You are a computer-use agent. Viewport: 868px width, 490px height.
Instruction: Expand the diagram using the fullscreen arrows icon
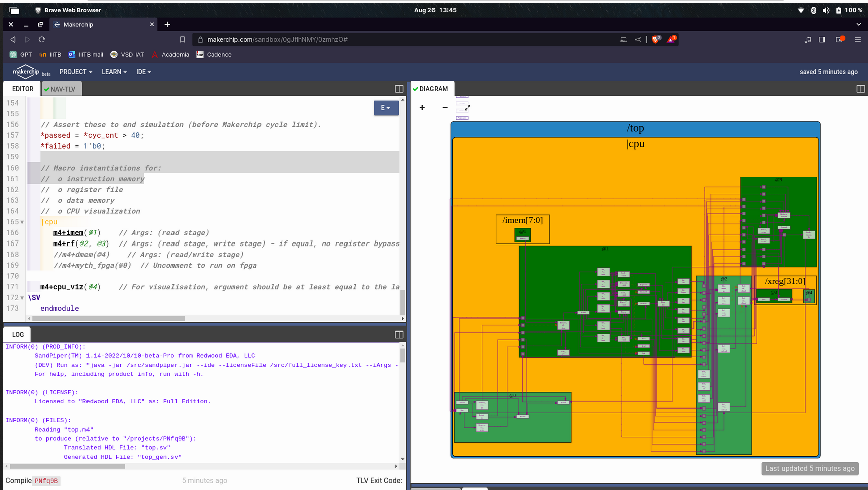[x=467, y=107]
